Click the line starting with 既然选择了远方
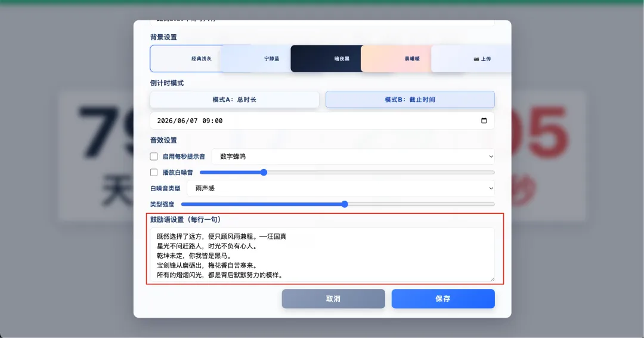Screen dimensions: 644x338 tap(222, 236)
